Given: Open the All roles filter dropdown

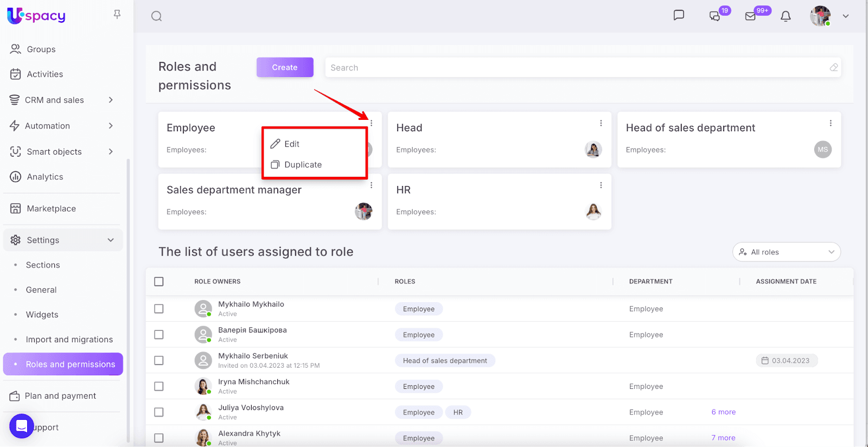Looking at the screenshot, I should 786,252.
